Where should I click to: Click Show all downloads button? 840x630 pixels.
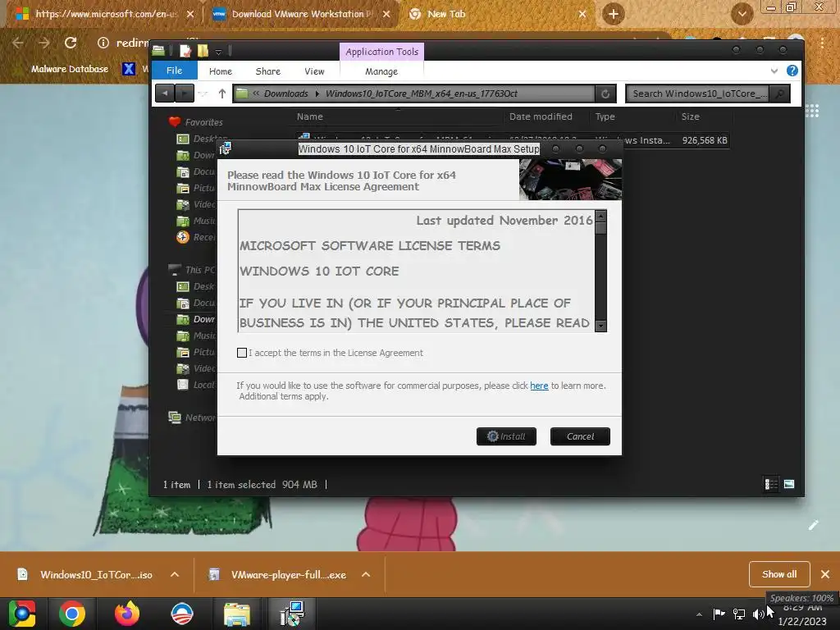(x=779, y=574)
